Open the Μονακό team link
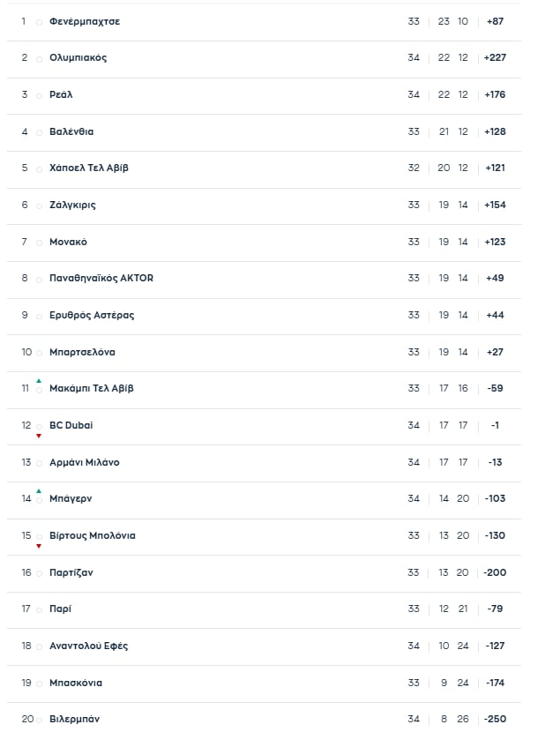 68,242
